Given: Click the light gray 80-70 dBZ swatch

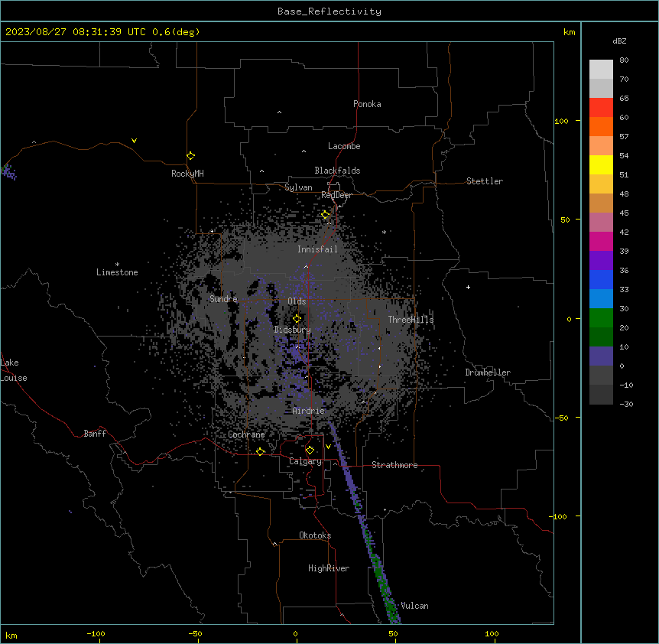Looking at the screenshot, I should (x=601, y=70).
